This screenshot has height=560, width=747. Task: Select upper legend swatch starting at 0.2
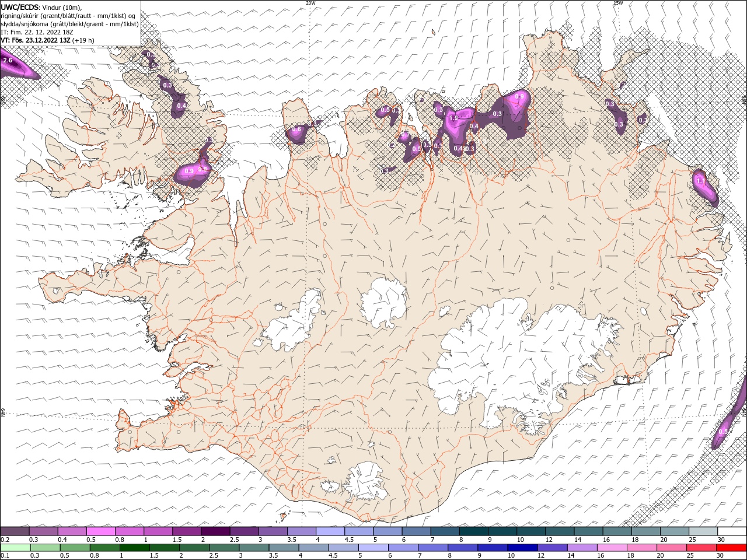[15, 531]
